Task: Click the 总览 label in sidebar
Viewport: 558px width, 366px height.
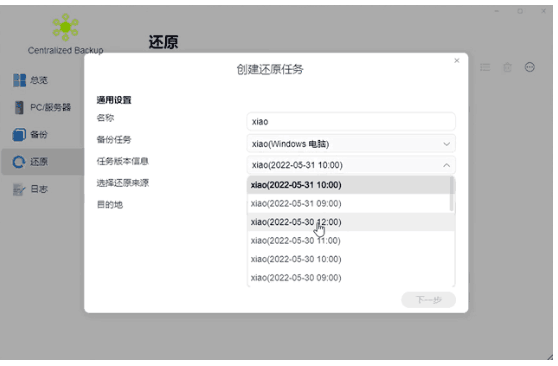Action: point(38,80)
